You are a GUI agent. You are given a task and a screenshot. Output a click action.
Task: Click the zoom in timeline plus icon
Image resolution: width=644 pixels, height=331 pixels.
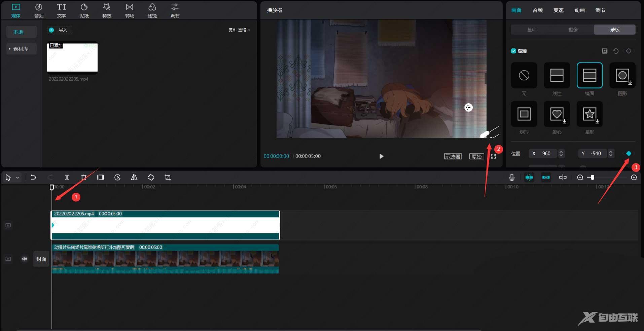coord(634,177)
